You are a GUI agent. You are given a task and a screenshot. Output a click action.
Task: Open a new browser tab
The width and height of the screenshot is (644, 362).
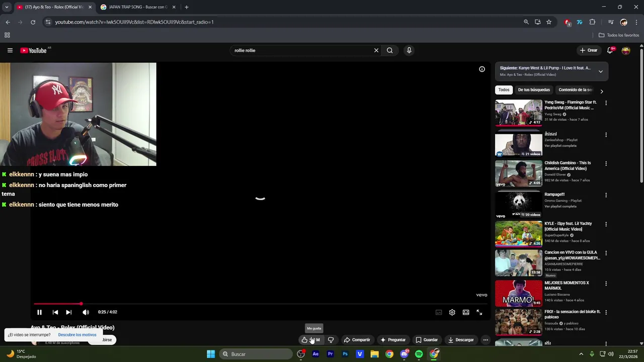coord(186,7)
